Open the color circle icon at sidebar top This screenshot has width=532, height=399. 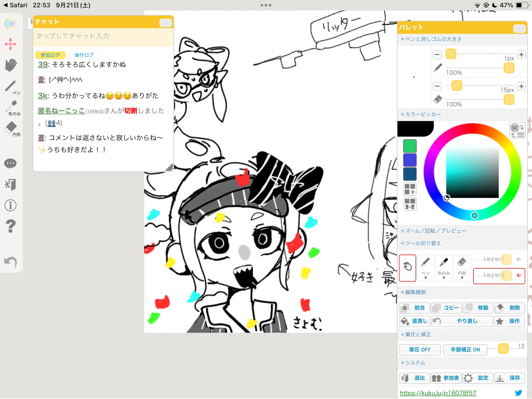coord(11,23)
